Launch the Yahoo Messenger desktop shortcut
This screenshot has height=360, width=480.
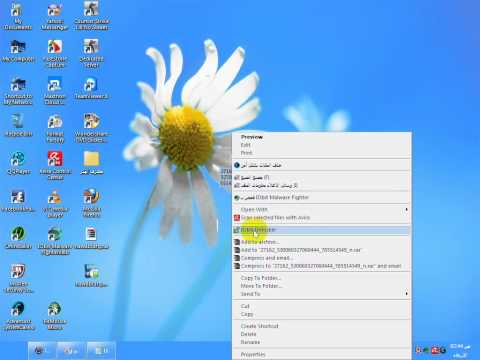point(54,16)
